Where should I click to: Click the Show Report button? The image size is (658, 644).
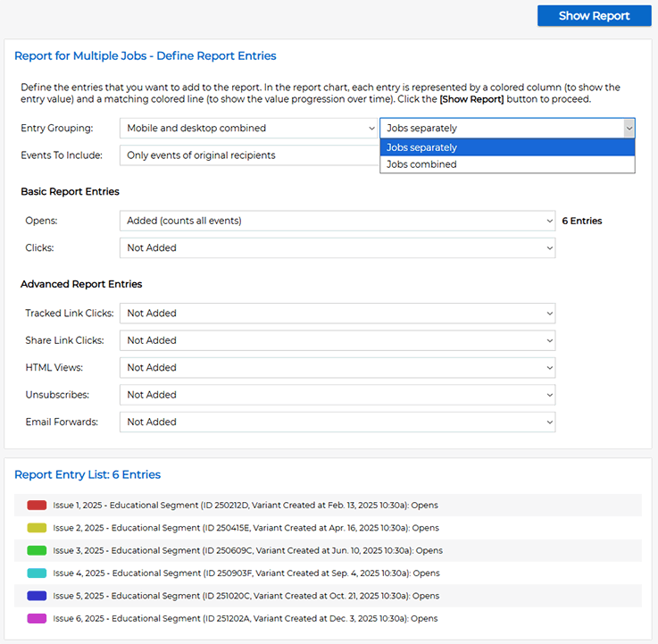point(594,15)
